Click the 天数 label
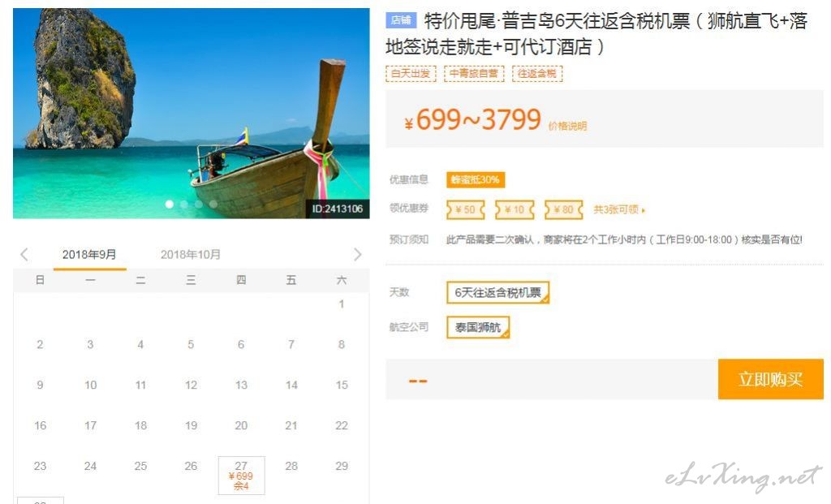This screenshot has width=831, height=504. click(x=399, y=292)
